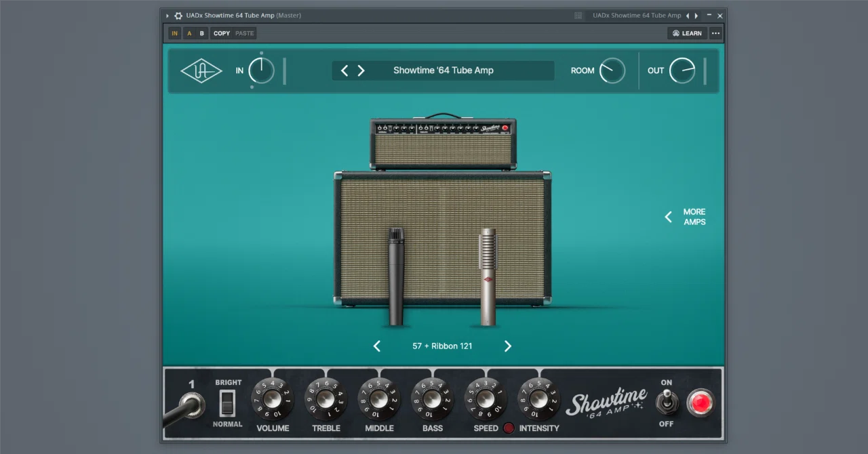Click the detached window grid icon
The width and height of the screenshot is (868, 454).
point(578,16)
